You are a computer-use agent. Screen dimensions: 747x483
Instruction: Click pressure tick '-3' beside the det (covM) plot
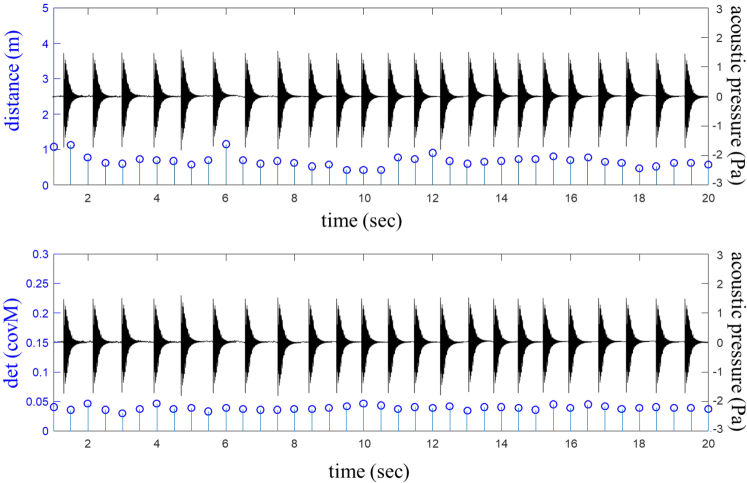[717, 429]
